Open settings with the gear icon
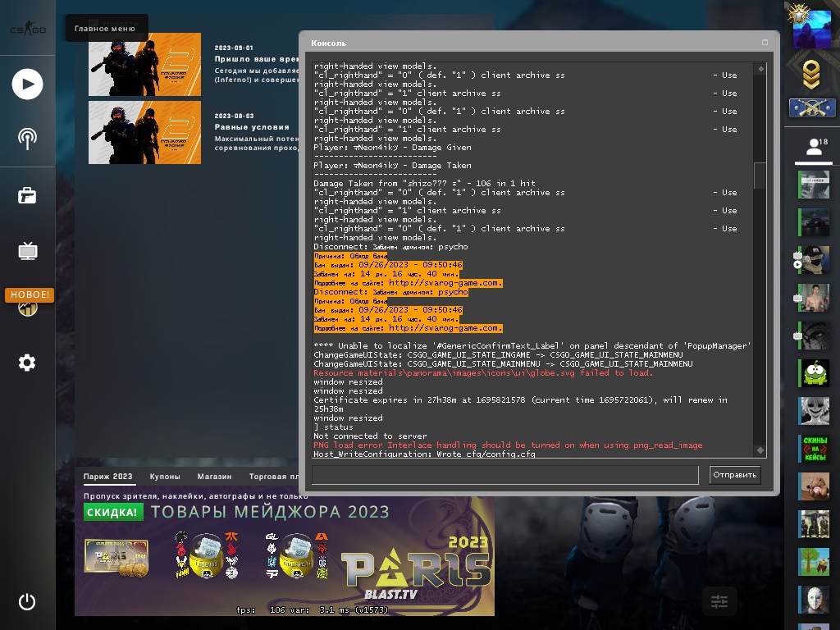840x630 pixels. 27,363
